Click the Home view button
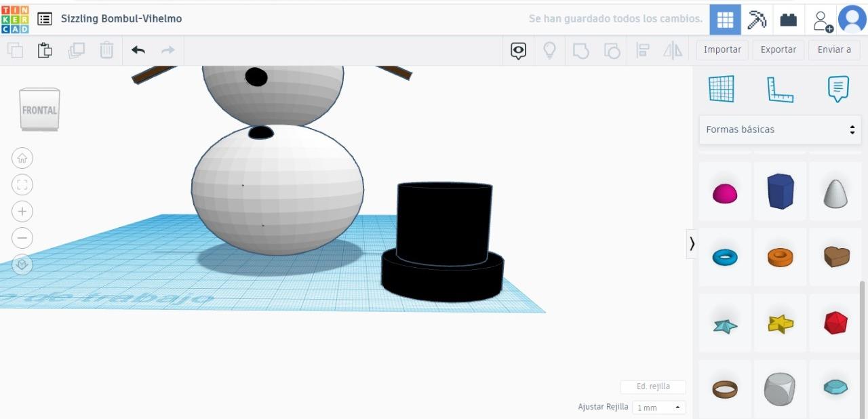Screen dimensions: 868x419 point(22,159)
